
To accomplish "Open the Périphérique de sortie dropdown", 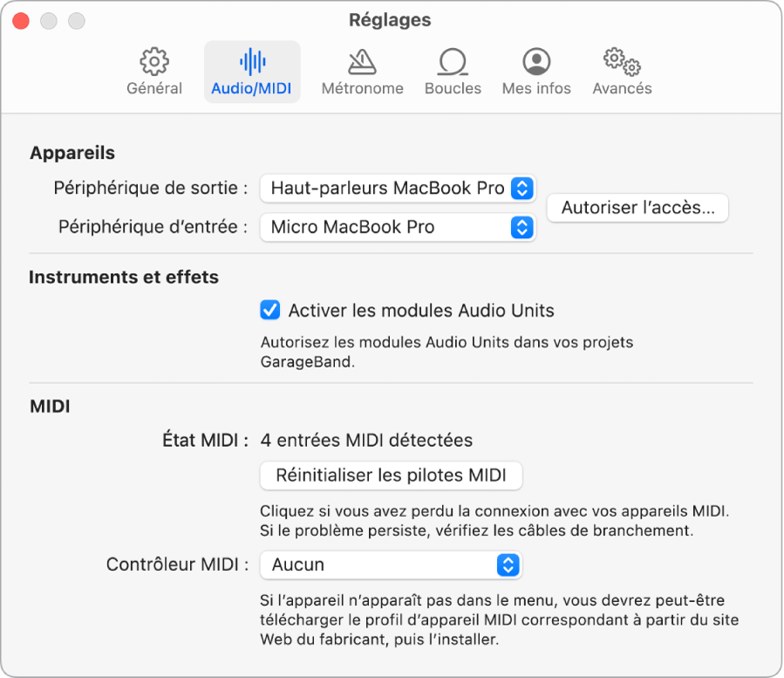I will click(x=397, y=188).
